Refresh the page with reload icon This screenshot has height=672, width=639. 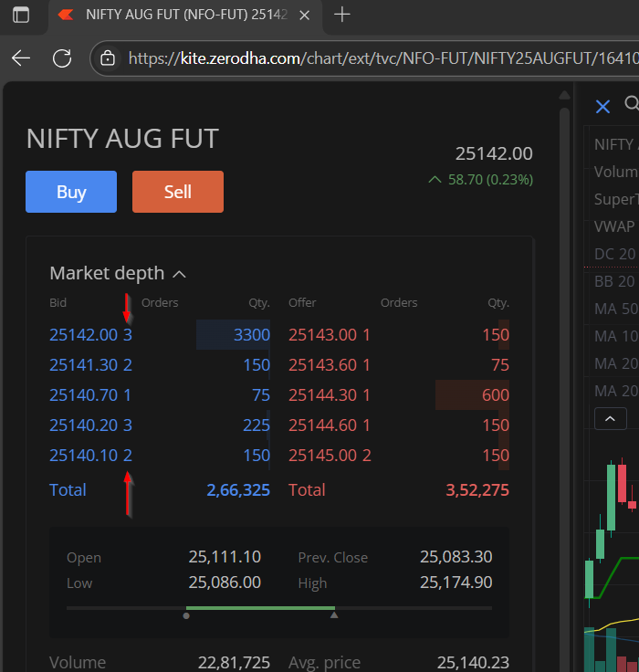point(62,58)
